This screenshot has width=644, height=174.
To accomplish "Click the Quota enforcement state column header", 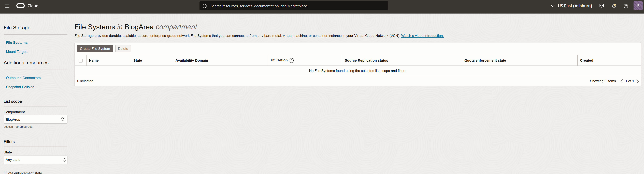I will click(485, 60).
